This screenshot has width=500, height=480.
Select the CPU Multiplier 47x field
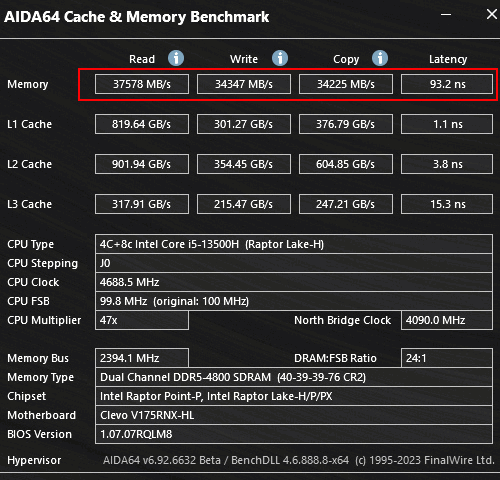pos(142,320)
